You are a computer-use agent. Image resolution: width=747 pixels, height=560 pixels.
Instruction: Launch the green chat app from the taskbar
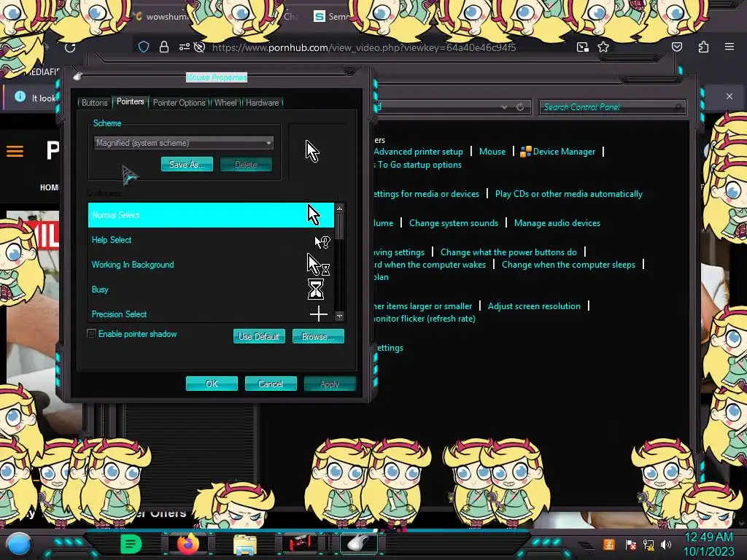pos(131,544)
